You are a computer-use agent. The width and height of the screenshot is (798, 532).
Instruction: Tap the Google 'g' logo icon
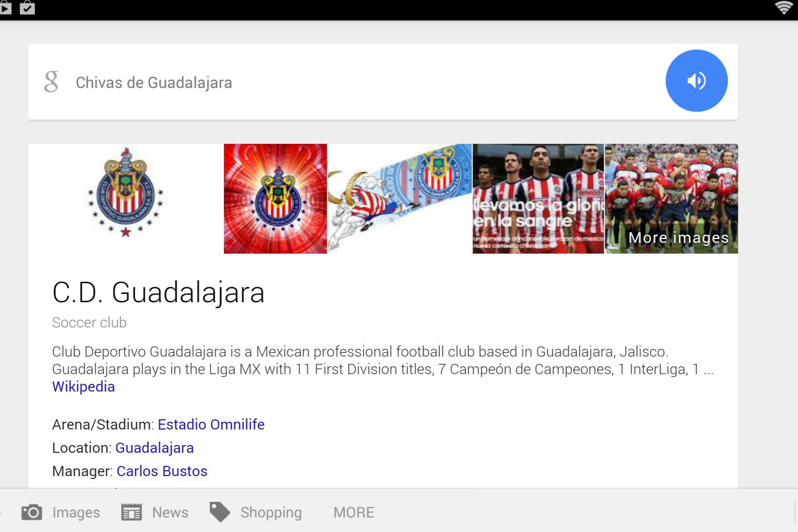click(x=51, y=82)
